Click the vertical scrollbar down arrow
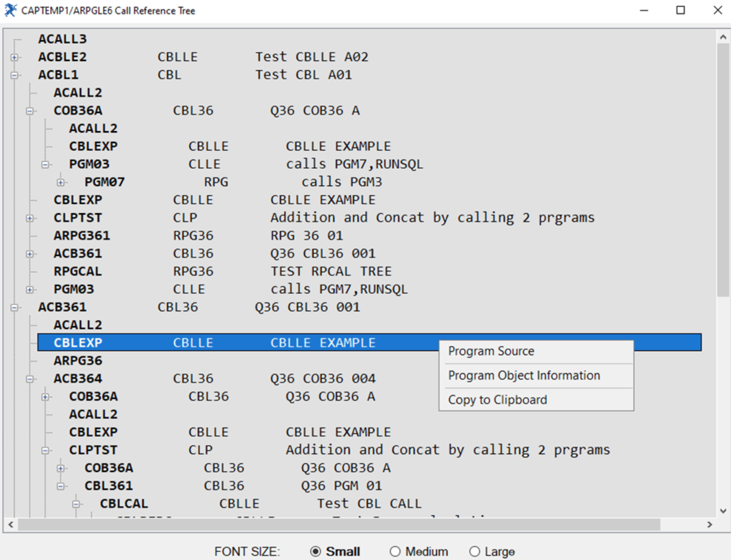The height and width of the screenshot is (560, 735). pos(722,511)
